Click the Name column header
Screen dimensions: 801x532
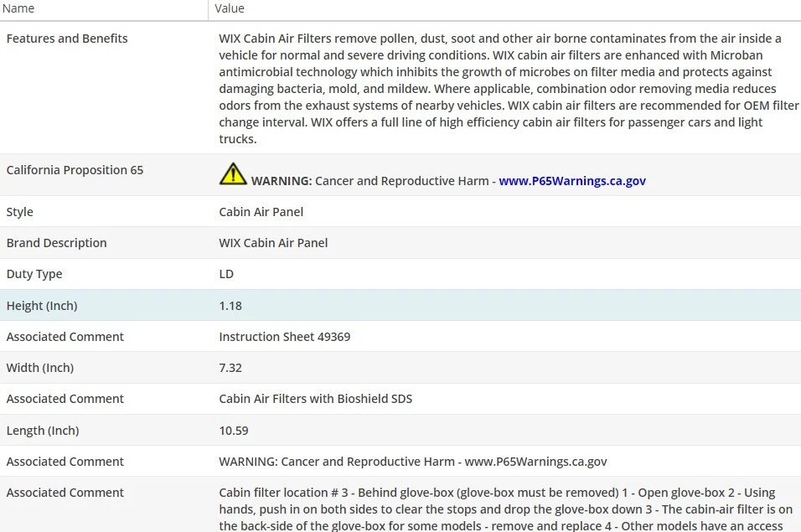pos(18,8)
